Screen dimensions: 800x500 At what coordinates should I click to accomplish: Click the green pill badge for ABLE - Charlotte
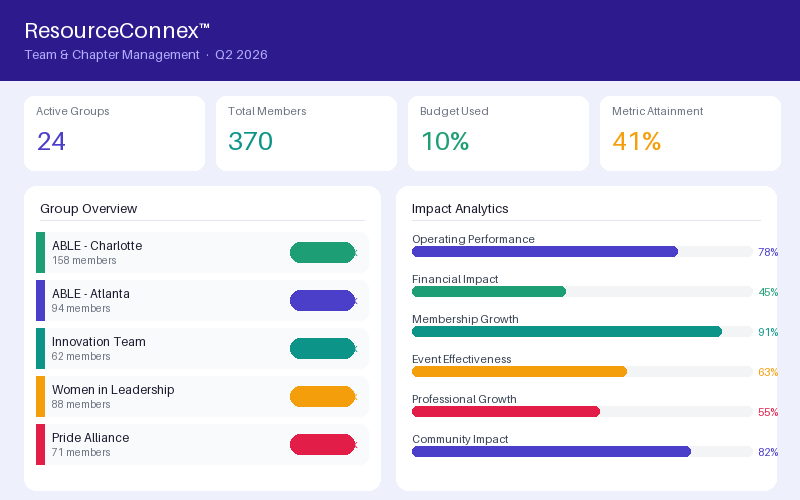pyautogui.click(x=322, y=253)
